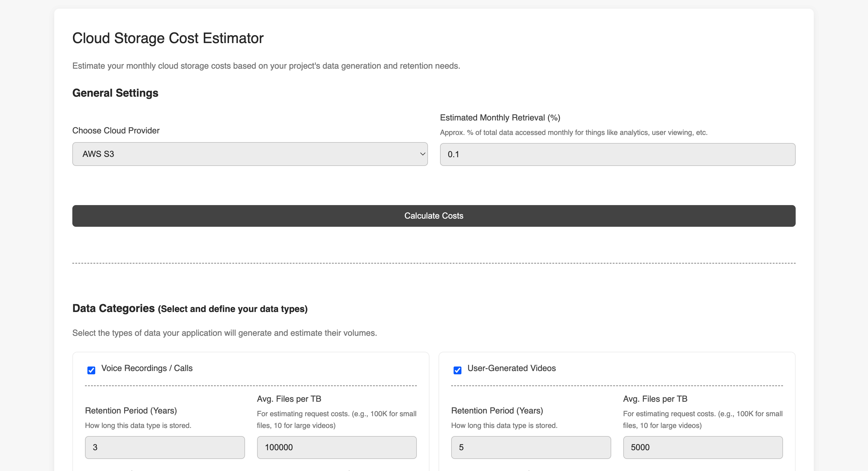
Task: Click the Data Categories section heading
Action: click(114, 308)
